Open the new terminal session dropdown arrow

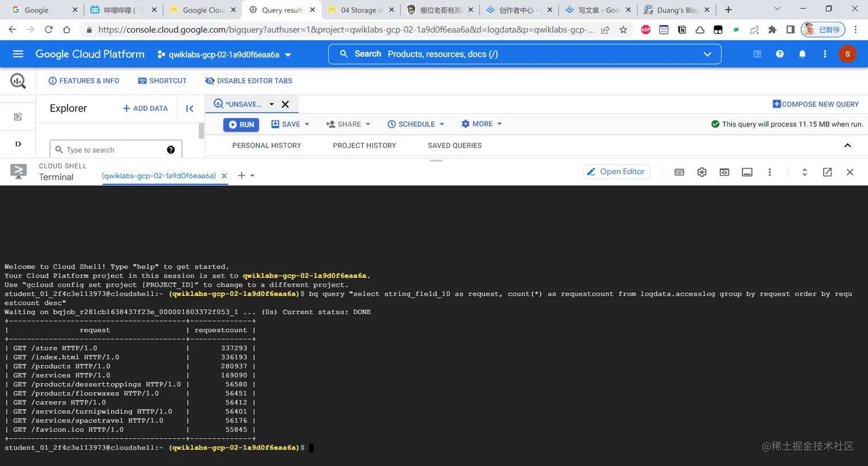point(252,176)
